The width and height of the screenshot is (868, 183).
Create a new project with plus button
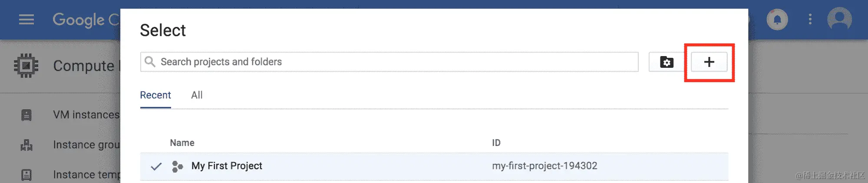[x=709, y=62]
